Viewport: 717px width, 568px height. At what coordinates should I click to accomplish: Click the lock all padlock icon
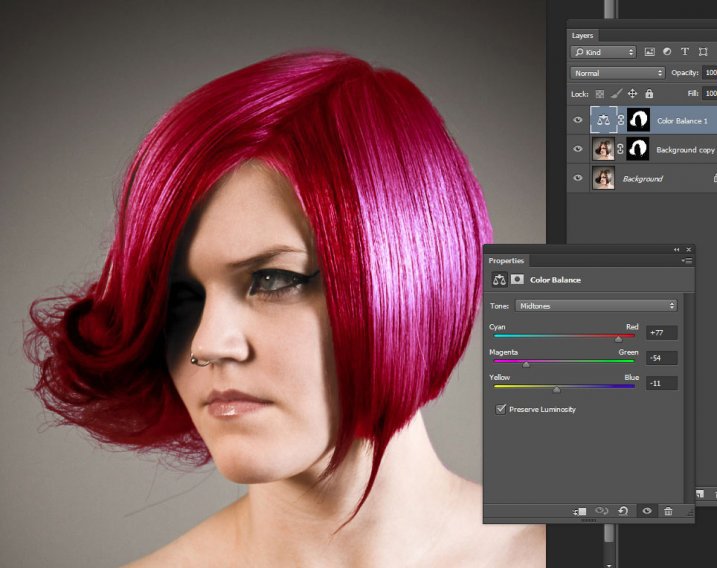click(x=649, y=94)
